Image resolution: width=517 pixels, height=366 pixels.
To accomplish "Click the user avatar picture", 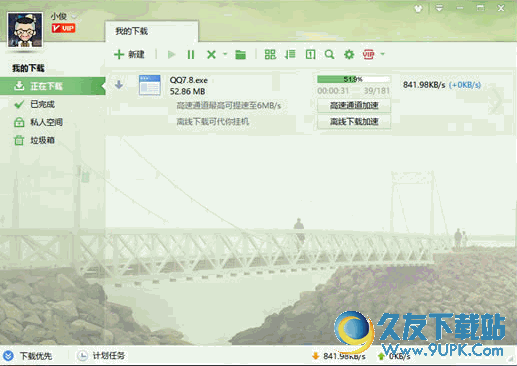I will tap(25, 29).
